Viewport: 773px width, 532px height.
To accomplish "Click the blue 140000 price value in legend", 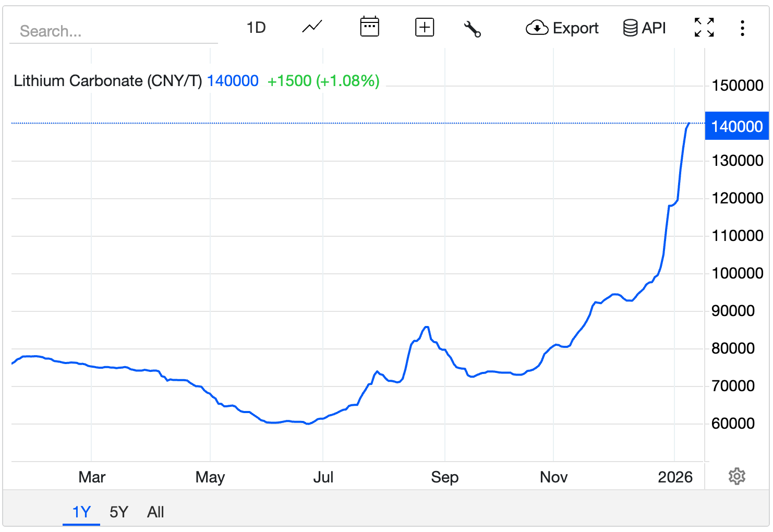I will click(233, 81).
